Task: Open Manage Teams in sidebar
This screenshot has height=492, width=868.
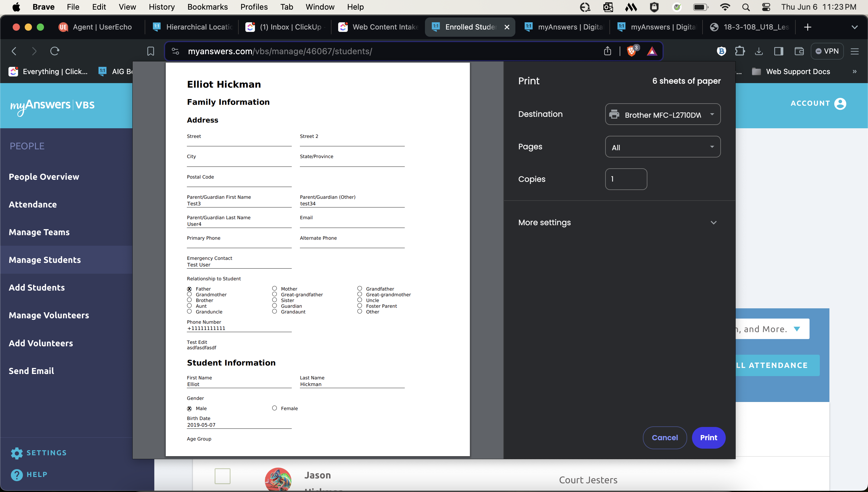Action: pyautogui.click(x=39, y=232)
